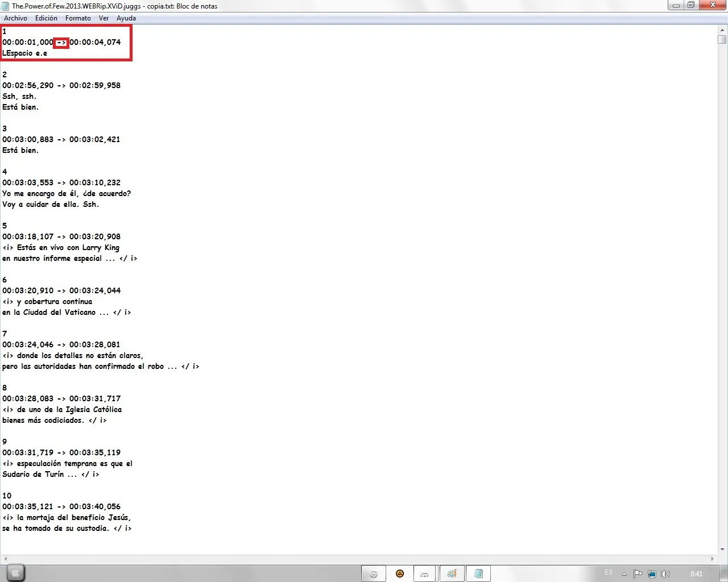728x582 pixels.
Task: Open the orange triangle app in taskbar
Action: (x=400, y=574)
